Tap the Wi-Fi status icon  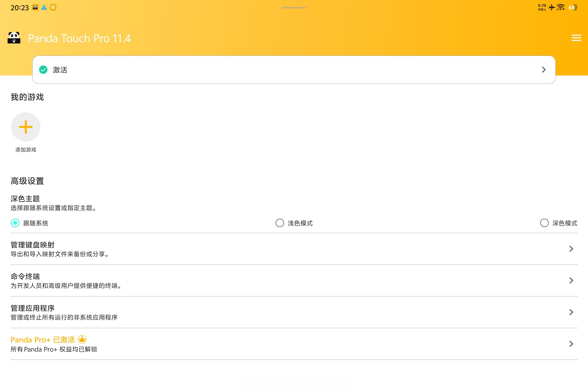pyautogui.click(x=560, y=7)
